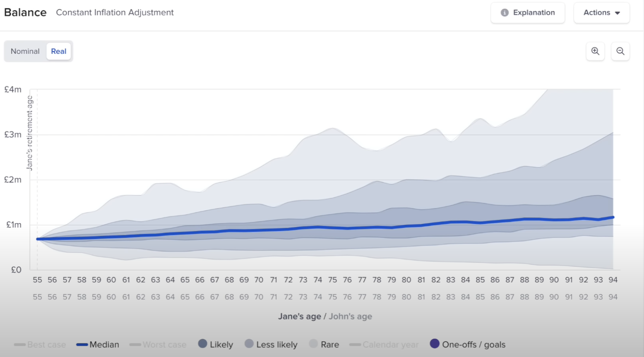Switch chart to Nominal values
The width and height of the screenshot is (644, 357).
[25, 51]
